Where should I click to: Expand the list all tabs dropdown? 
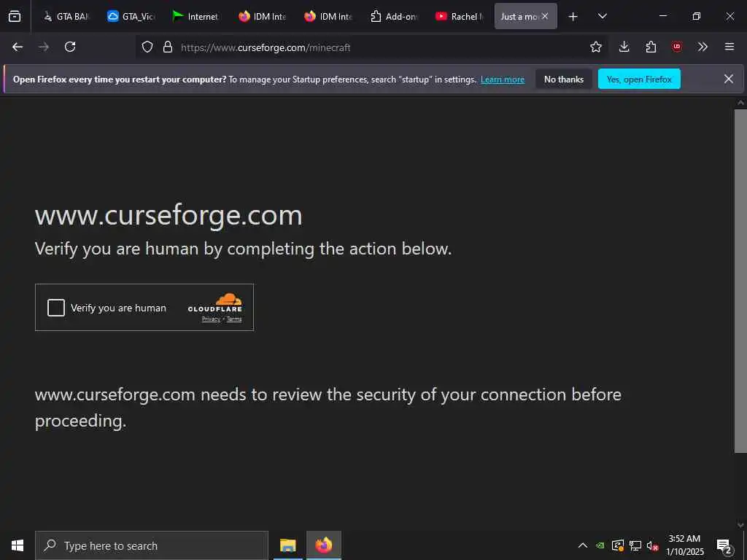click(x=602, y=16)
